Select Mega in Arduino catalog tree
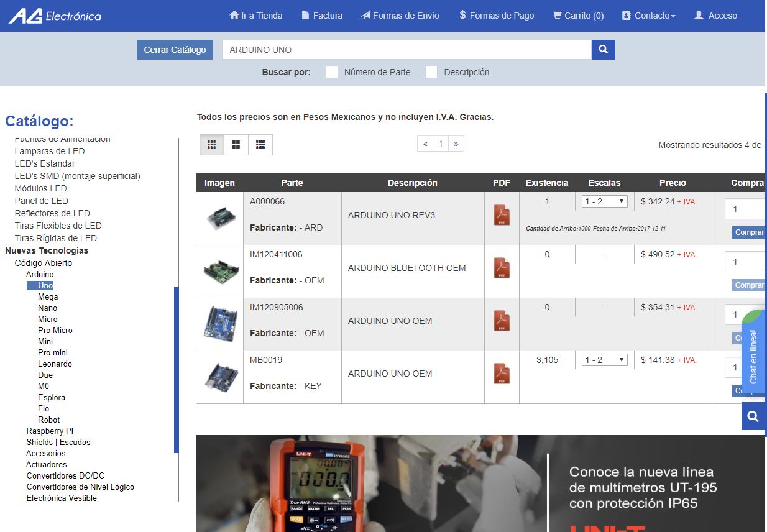The height and width of the screenshot is (532, 767). coord(48,296)
